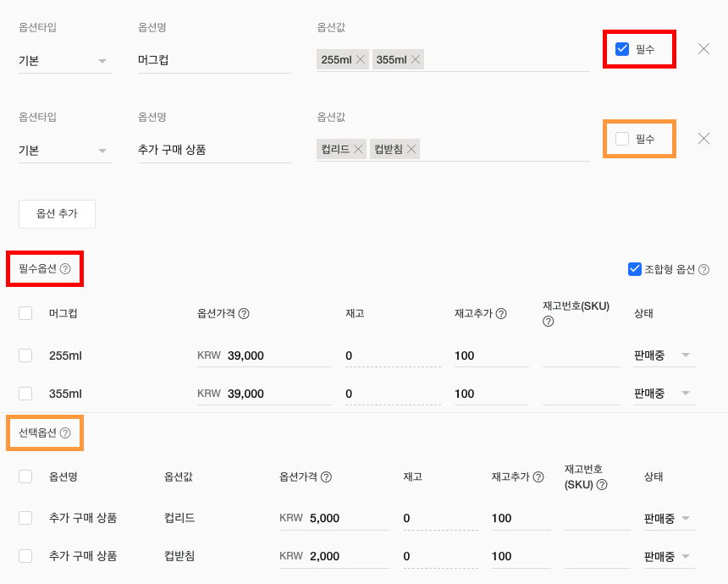Click the 255ml 재고추가 input field
This screenshot has width=728, height=584.
point(491,355)
